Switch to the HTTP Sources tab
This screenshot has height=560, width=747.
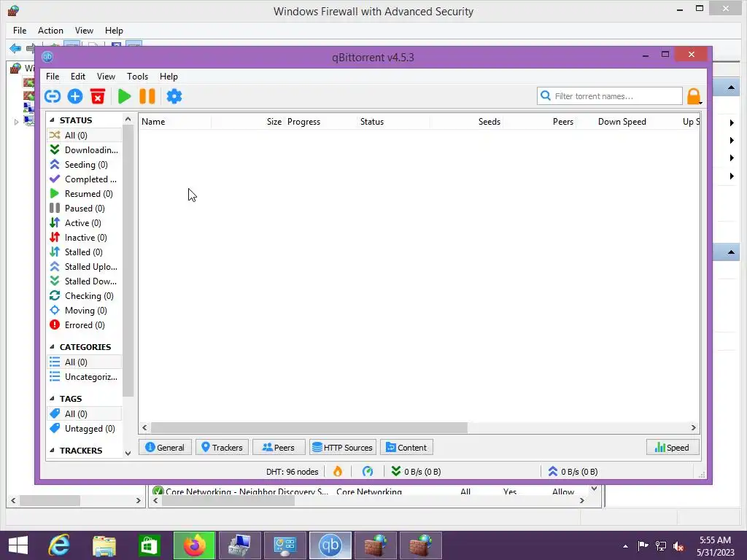pos(343,448)
